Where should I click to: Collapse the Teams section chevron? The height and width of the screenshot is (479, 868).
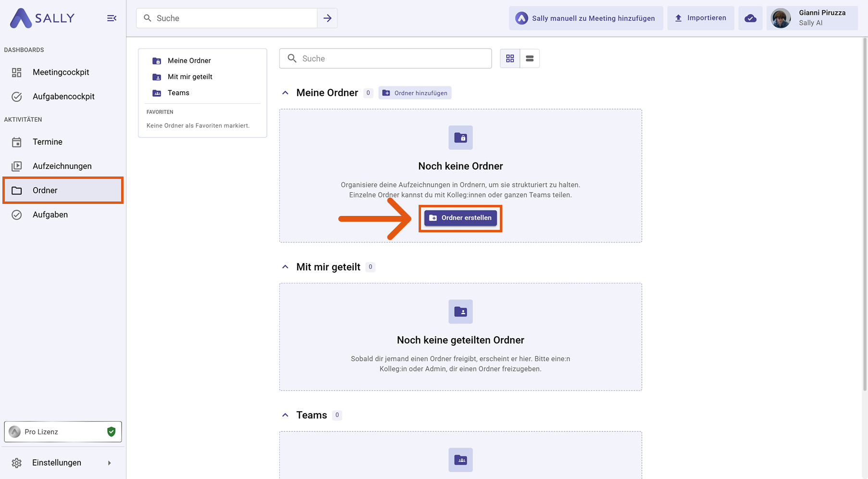[x=285, y=415]
